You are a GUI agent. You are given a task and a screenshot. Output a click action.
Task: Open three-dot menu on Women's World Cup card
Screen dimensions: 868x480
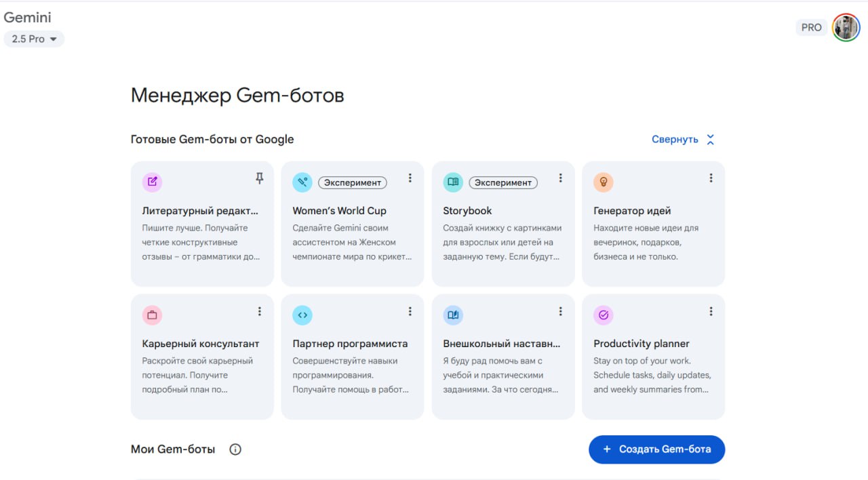click(410, 178)
